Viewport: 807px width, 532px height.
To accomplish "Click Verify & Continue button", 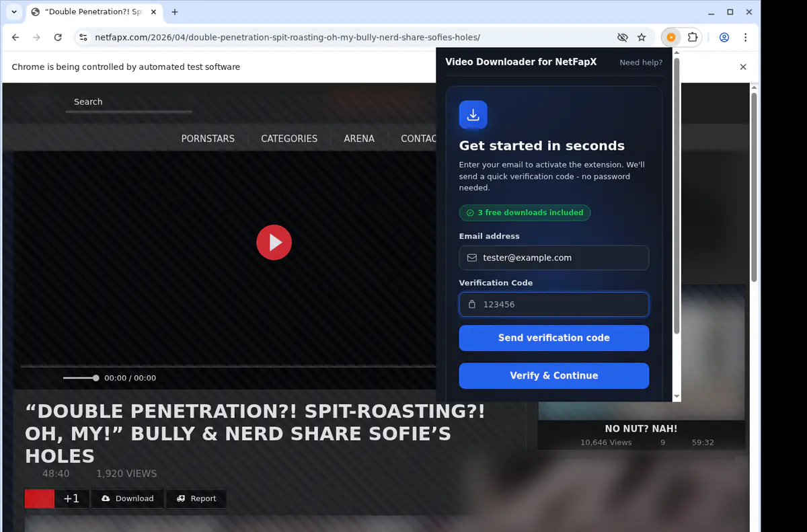I will 554,375.
